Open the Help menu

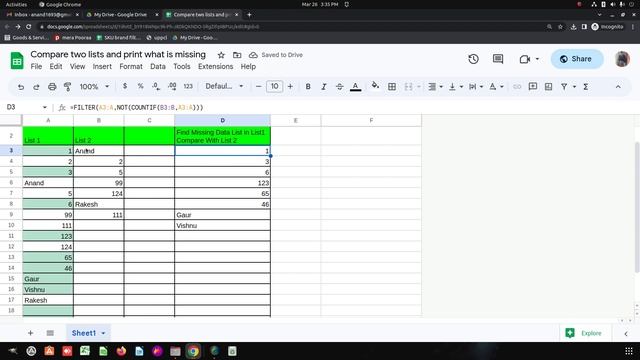click(x=248, y=66)
